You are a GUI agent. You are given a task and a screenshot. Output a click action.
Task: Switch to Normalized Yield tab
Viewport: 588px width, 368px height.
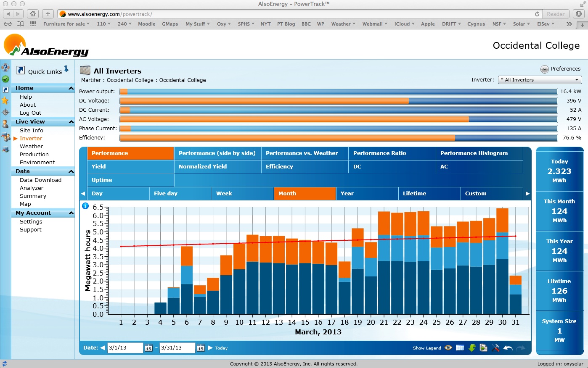tap(217, 167)
